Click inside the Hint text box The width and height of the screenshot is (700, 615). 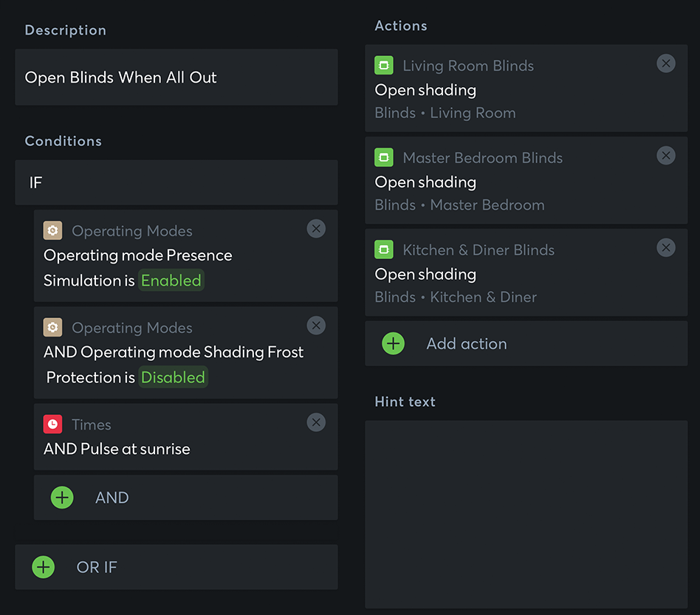click(526, 514)
